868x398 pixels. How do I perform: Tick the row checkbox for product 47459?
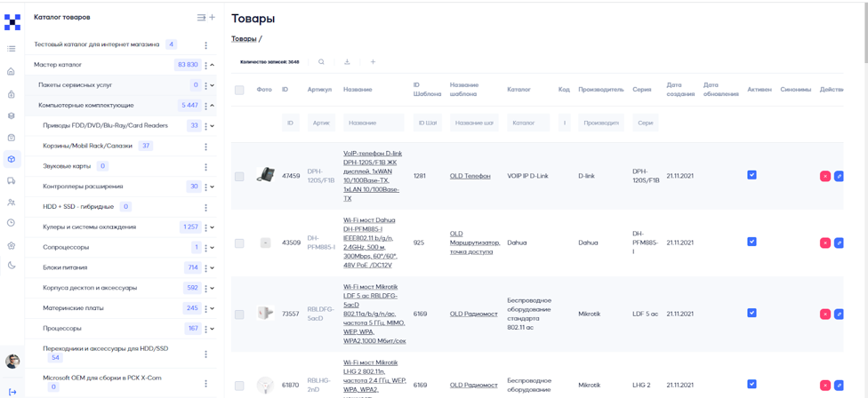(239, 176)
